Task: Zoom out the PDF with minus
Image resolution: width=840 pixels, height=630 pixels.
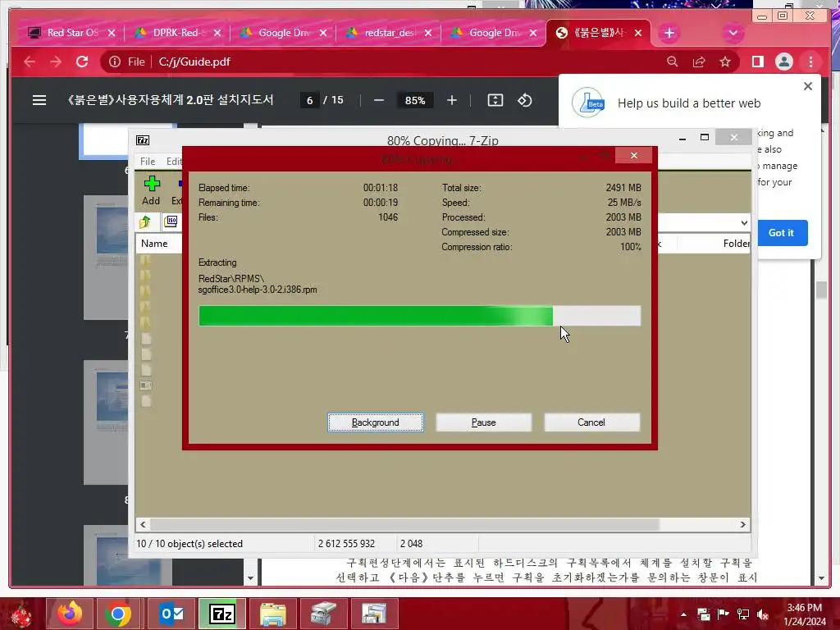Action: click(x=379, y=100)
